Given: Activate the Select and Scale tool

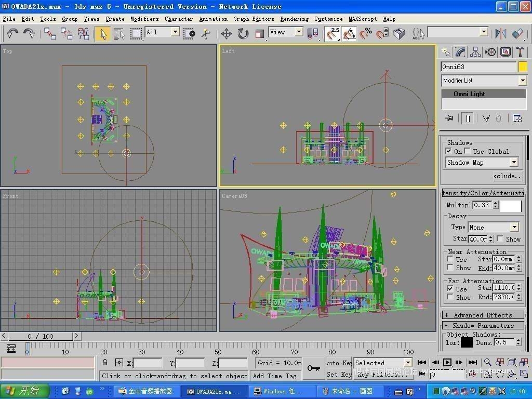Looking at the screenshot, I should click(x=260, y=34).
